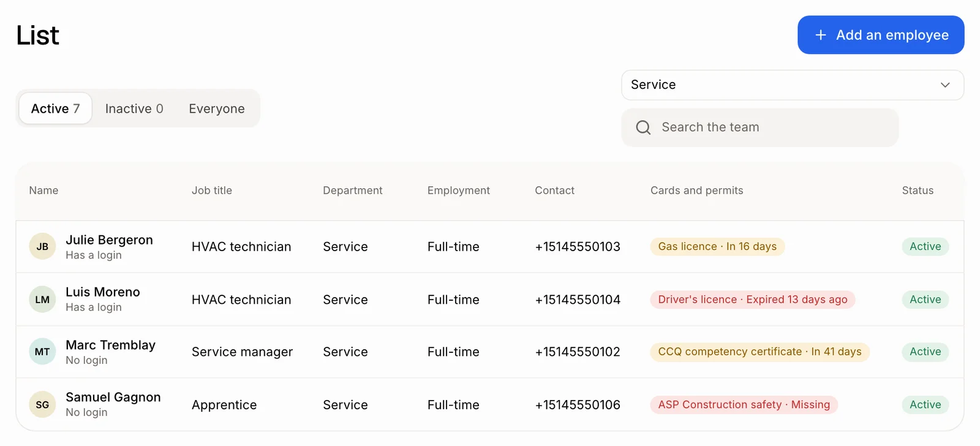This screenshot has width=980, height=446.
Task: Open Luis Moreno's employee name
Action: [103, 292]
